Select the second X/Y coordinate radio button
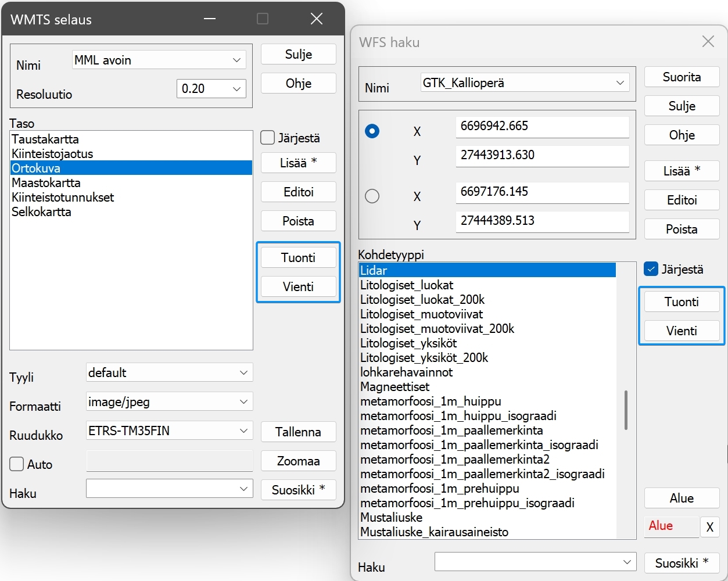728x581 pixels. coord(372,196)
